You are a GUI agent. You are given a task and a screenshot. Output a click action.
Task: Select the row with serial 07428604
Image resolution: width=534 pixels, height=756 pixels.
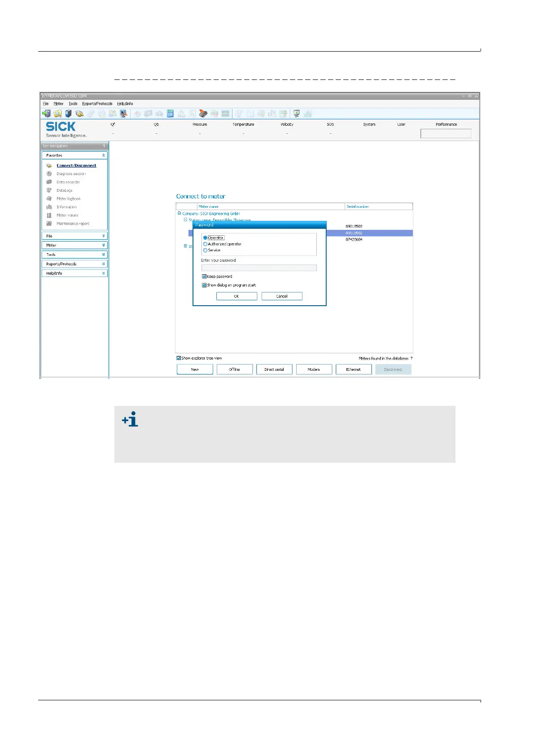coord(354,240)
